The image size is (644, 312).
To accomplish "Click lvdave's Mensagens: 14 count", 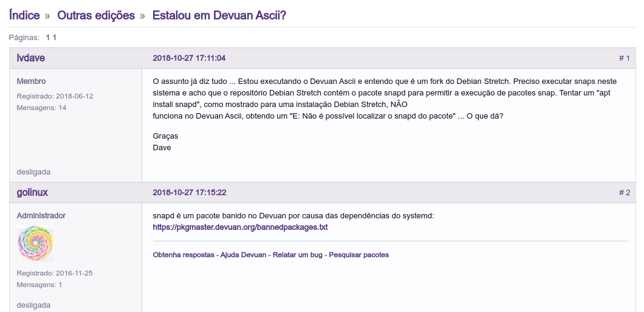I will [x=41, y=108].
